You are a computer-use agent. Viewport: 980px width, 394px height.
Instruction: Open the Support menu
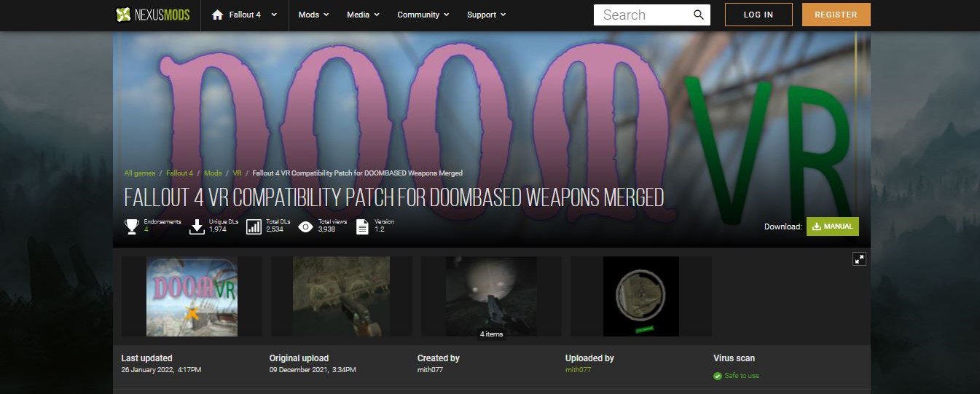coord(486,15)
